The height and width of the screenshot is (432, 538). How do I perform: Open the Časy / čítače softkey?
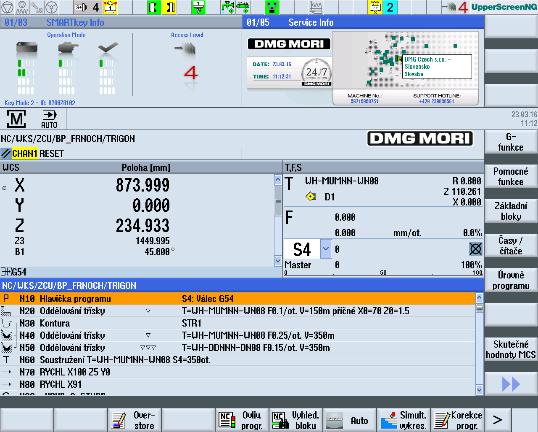point(511,246)
